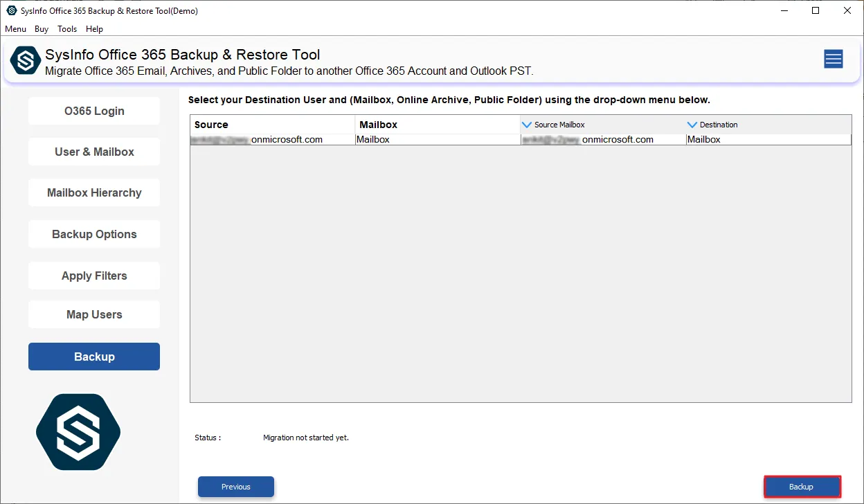Open the Tools menu

coord(67,29)
